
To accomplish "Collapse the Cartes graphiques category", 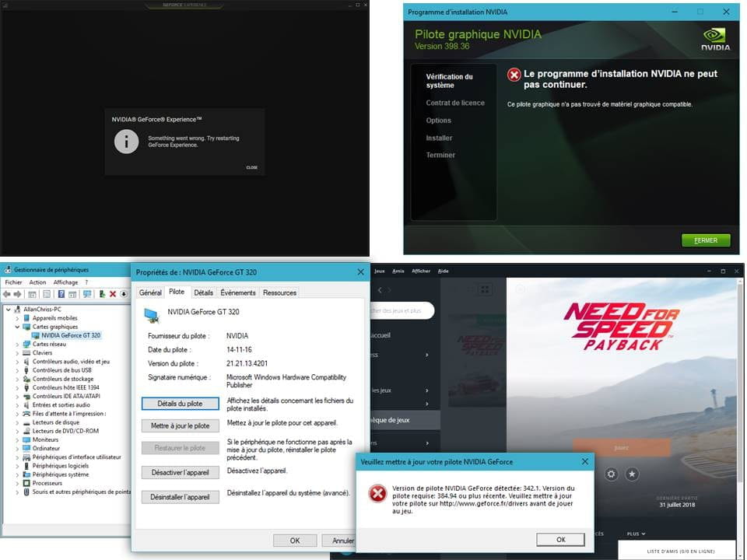I will pos(17,327).
